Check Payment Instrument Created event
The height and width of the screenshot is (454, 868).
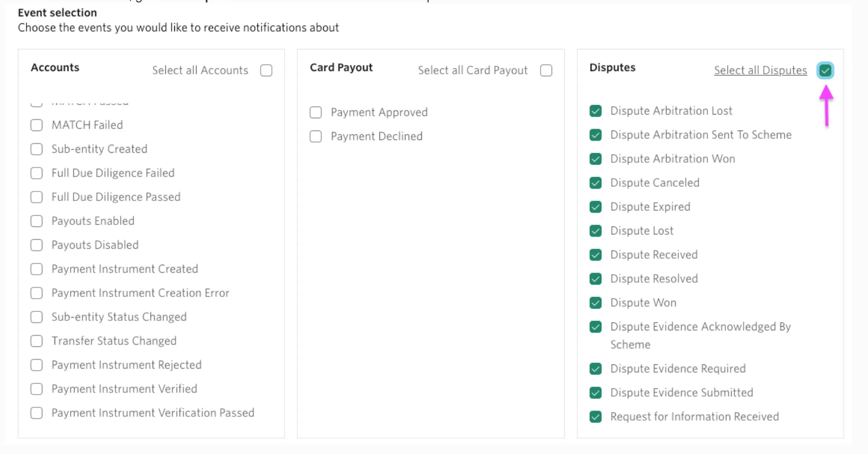coord(37,269)
